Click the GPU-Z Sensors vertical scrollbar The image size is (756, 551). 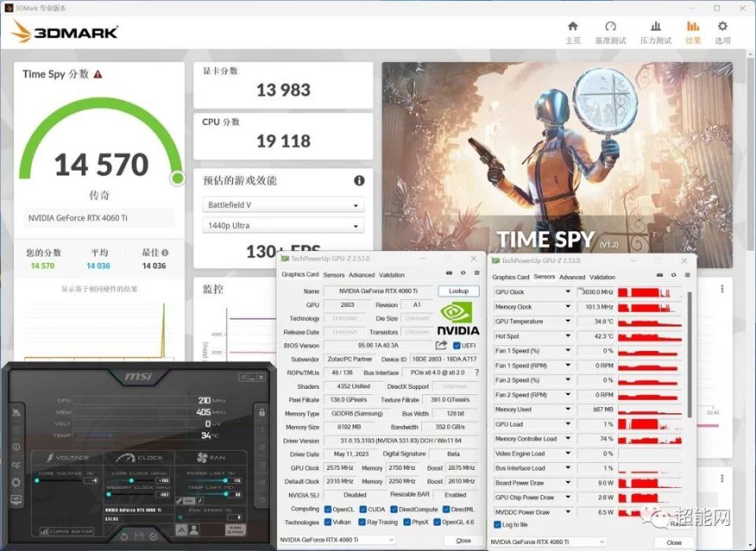click(x=690, y=354)
